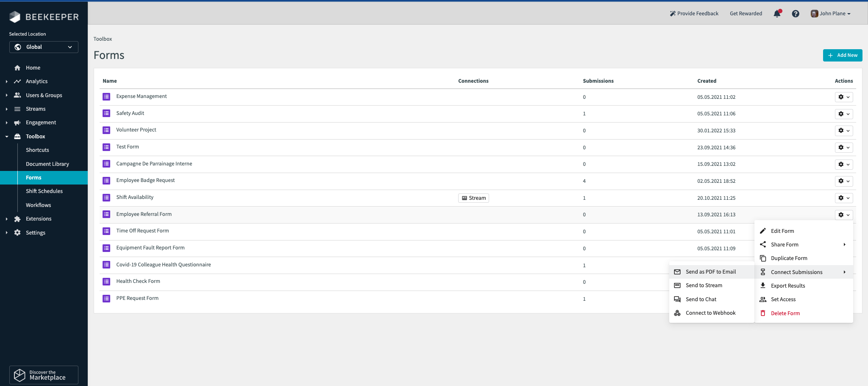Screen dimensions: 868x386
Task: Click the Home icon in the sidebar
Action: point(17,67)
